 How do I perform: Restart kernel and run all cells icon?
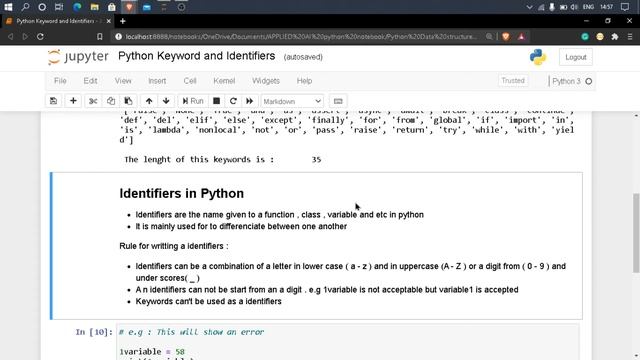pyautogui.click(x=249, y=101)
